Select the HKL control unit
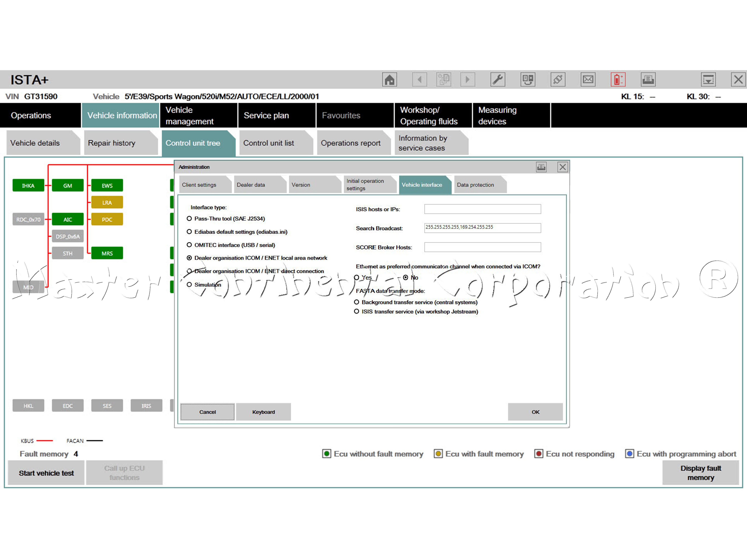747x560 pixels. point(28,405)
